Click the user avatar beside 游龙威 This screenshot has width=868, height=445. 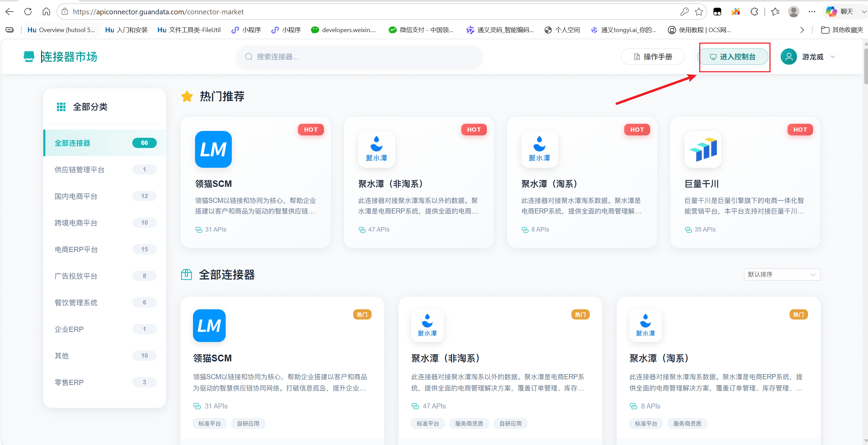tap(789, 57)
